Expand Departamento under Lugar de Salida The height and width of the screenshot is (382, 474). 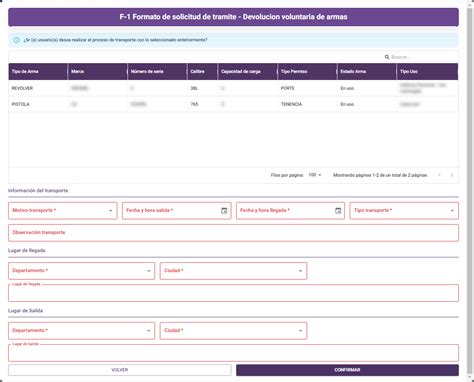point(81,331)
